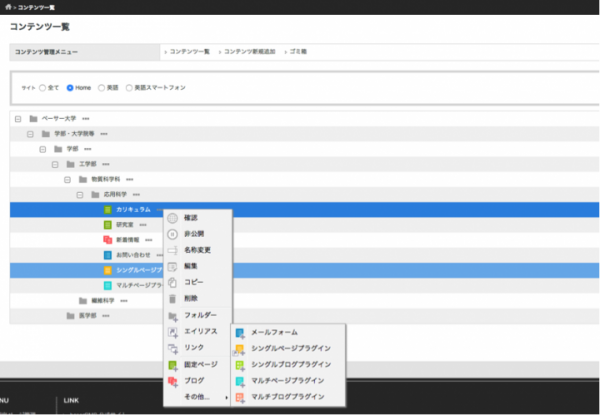Viewport: 600px width, 415px height.
Task: Select the シングルページプ tree row
Action: coord(304,270)
